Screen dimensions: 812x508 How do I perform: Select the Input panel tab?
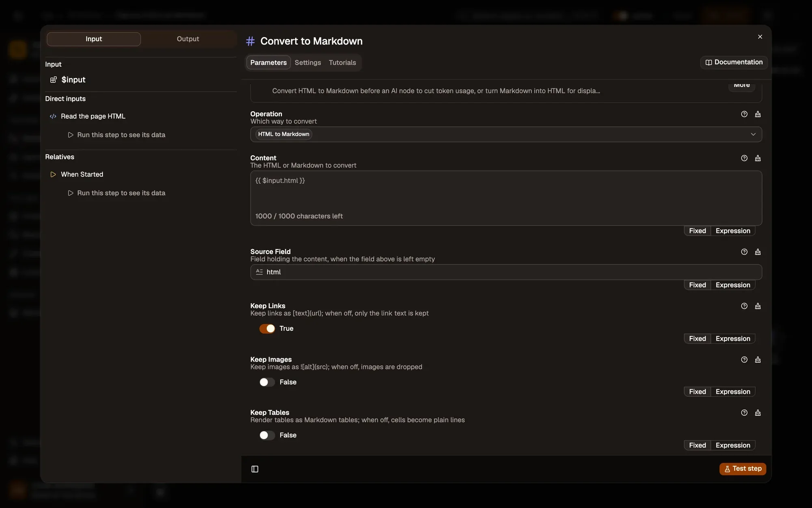pos(94,39)
